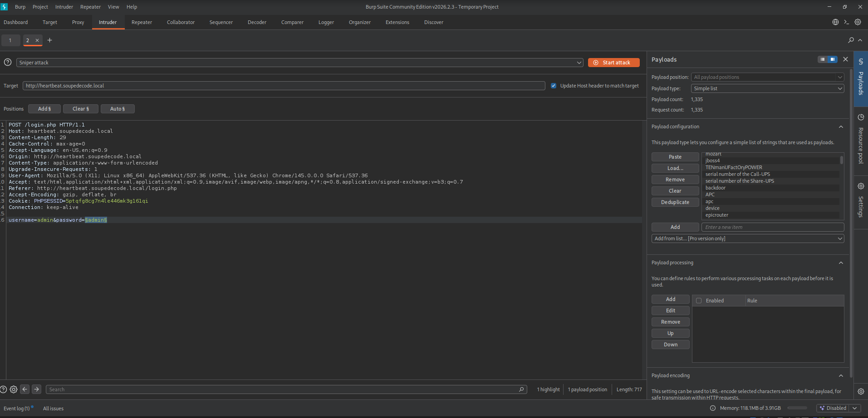Switch to the Decoder tab
Screen dimensions: 868x418
257,22
